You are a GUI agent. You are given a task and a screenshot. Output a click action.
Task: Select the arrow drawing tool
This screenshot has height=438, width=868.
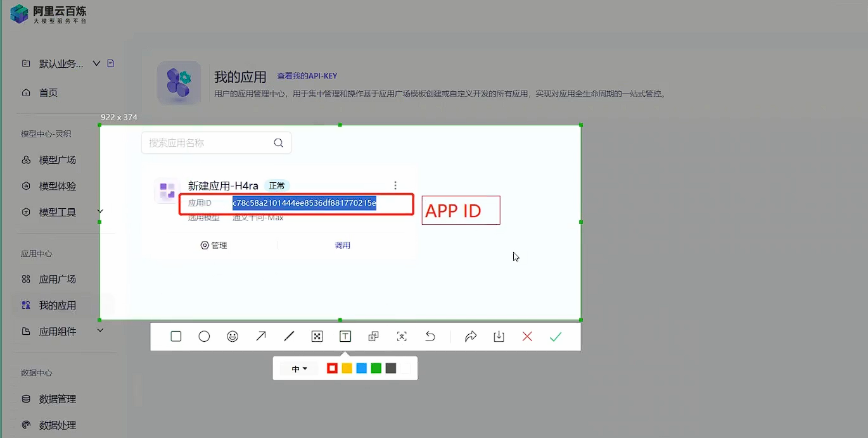[261, 337]
